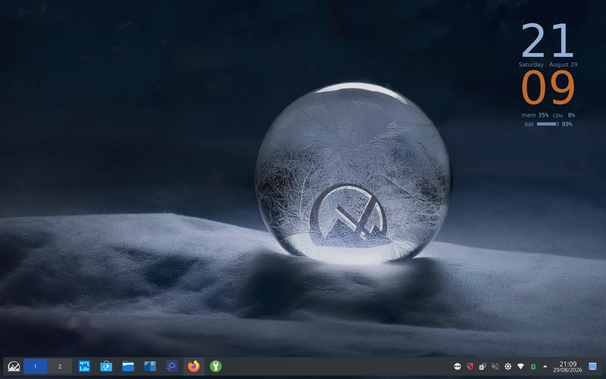Image resolution: width=606 pixels, height=379 pixels.
Task: Open the Wi-Fi network tray icon
Action: click(x=521, y=366)
